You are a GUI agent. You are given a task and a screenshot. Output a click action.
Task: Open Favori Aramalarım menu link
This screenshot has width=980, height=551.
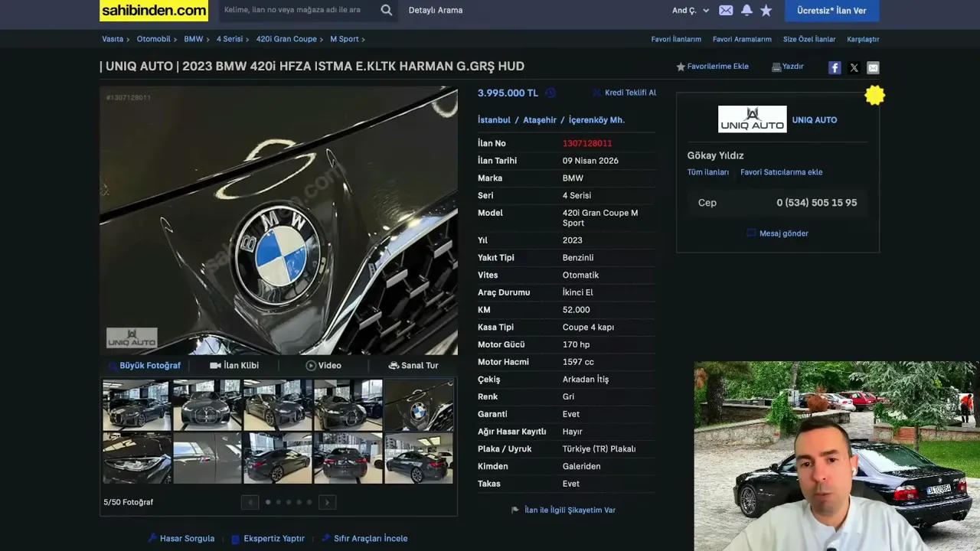(742, 39)
